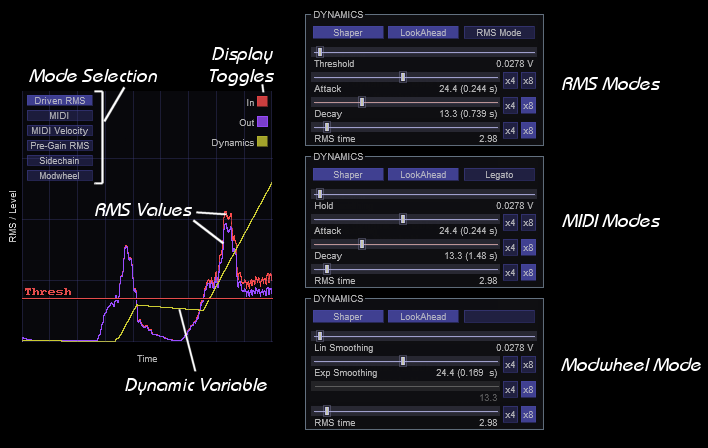Select Sidechain mode
Image resolution: width=708 pixels, height=448 pixels.
click(60, 161)
